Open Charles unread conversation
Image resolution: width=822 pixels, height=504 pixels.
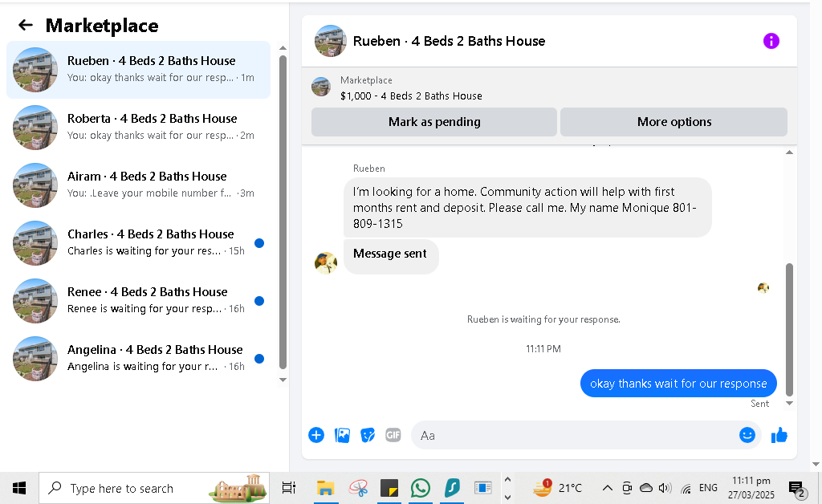tap(138, 242)
